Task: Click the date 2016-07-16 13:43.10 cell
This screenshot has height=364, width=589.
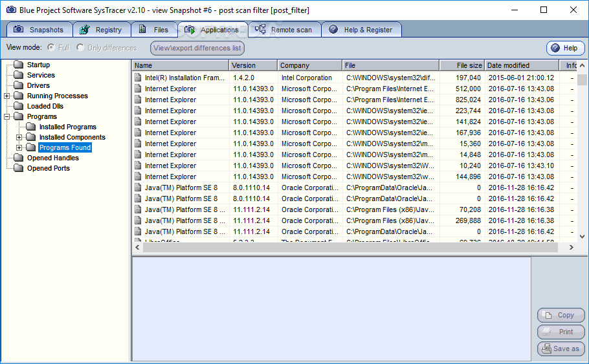Action: 521,166
